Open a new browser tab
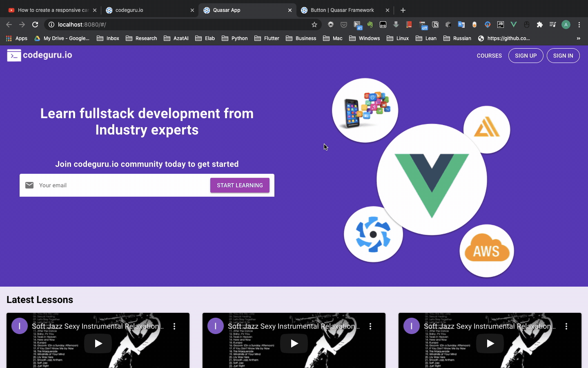 (x=403, y=10)
